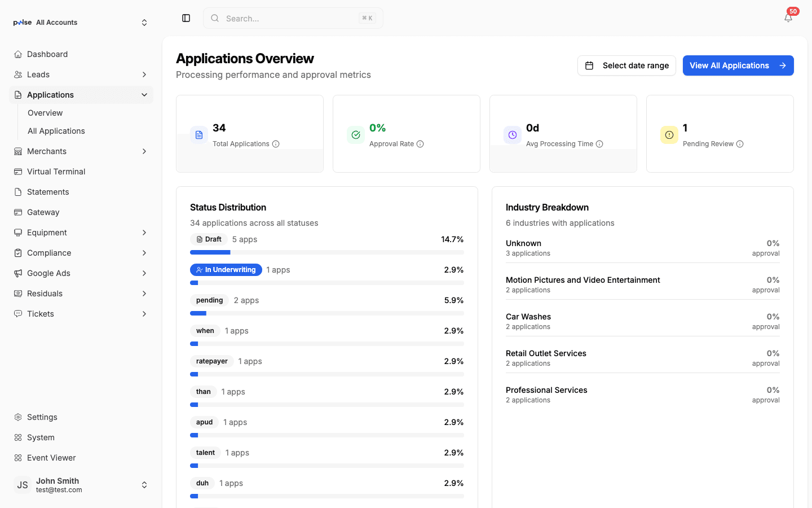The image size is (812, 508).
Task: Open the Statements icon
Action: point(19,191)
